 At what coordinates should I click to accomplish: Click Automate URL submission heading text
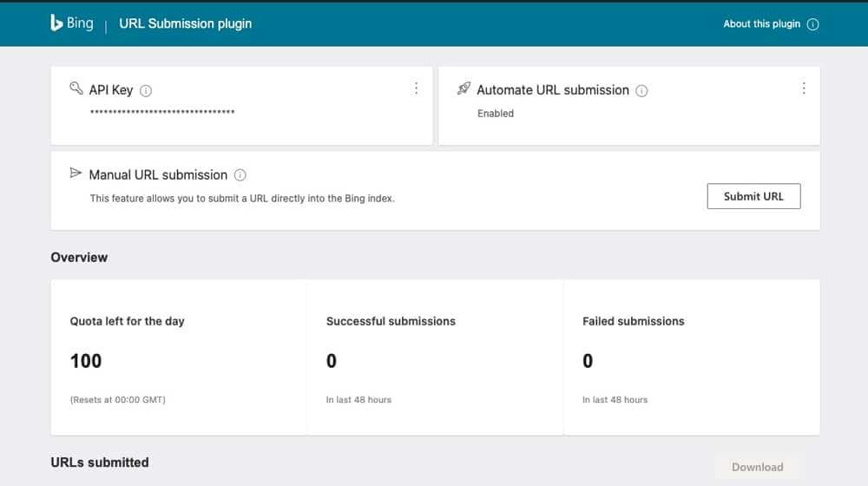[553, 89]
